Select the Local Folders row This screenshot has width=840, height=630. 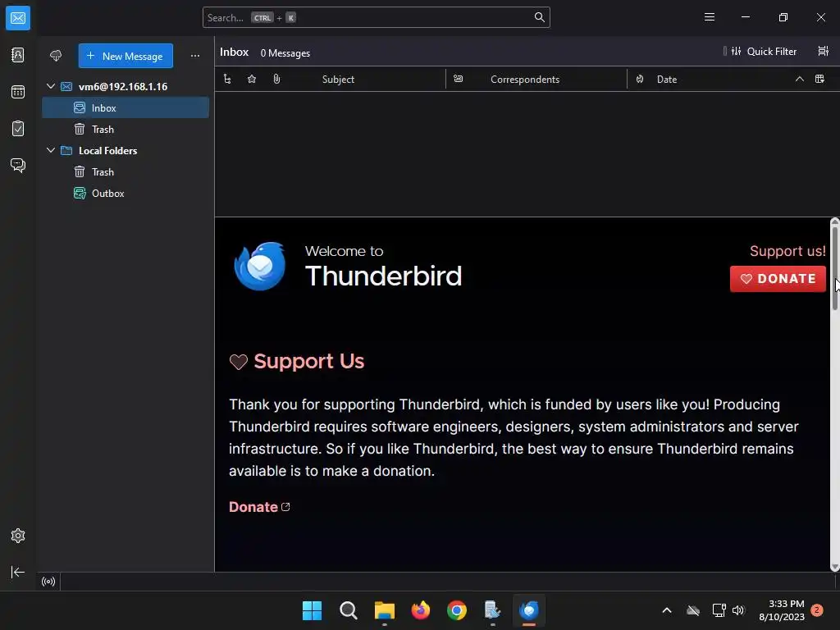(126, 151)
